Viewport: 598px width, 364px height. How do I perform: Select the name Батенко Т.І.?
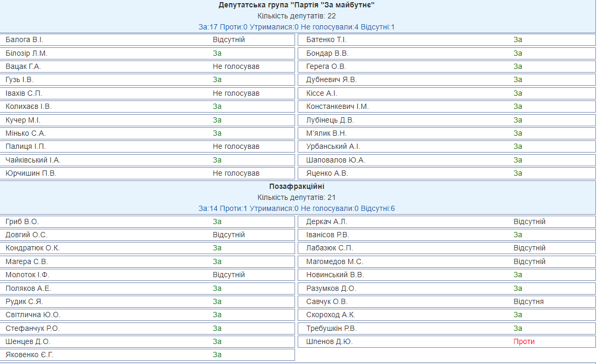point(326,39)
